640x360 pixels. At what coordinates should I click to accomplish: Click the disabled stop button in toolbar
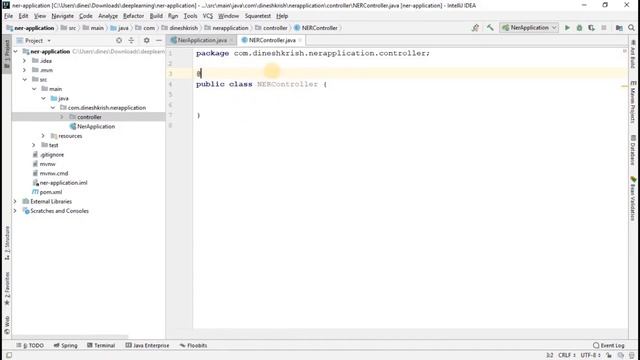(604, 28)
